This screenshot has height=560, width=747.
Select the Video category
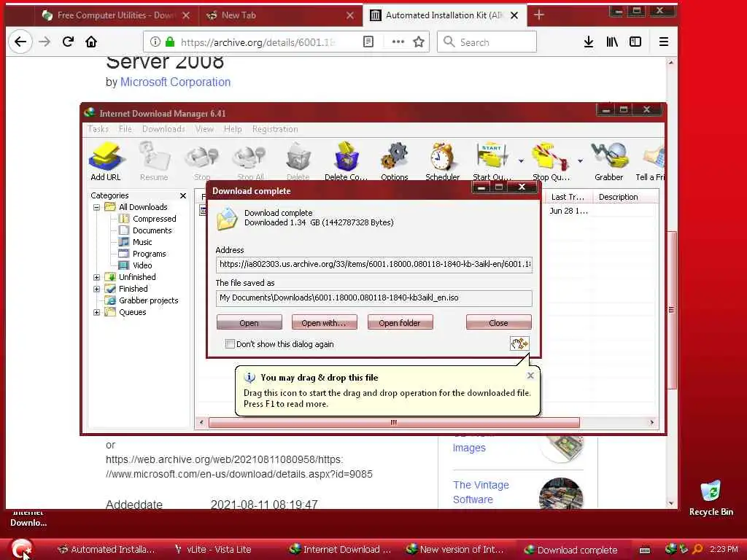(135, 265)
